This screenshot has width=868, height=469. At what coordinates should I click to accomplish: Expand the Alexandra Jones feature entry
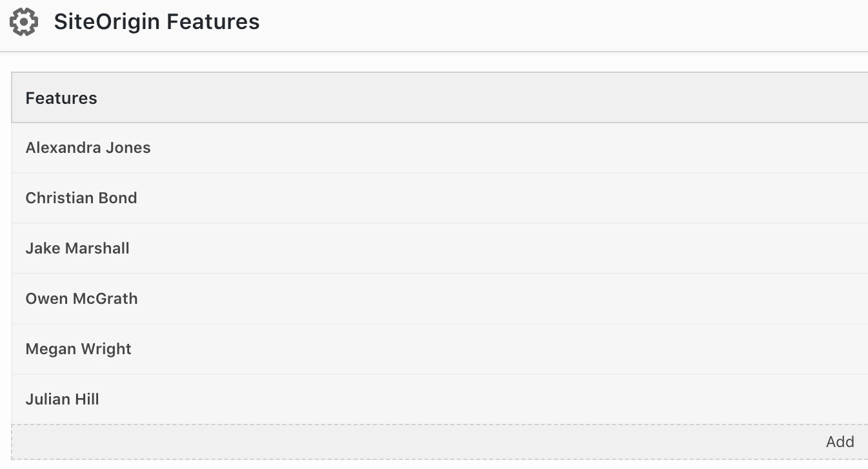tap(88, 147)
